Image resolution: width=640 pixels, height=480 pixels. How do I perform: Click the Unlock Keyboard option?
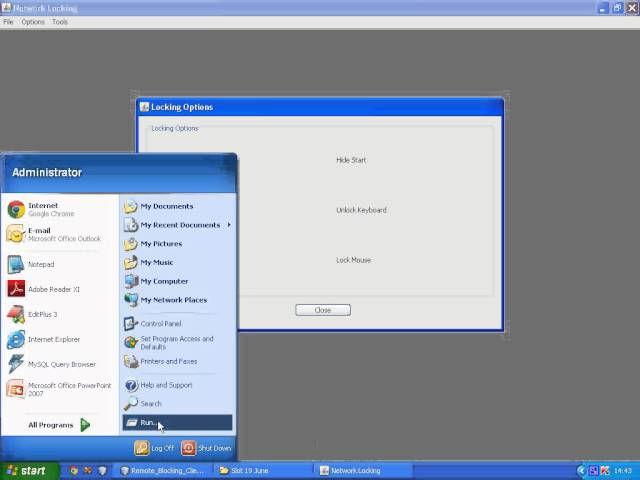click(x=361, y=210)
